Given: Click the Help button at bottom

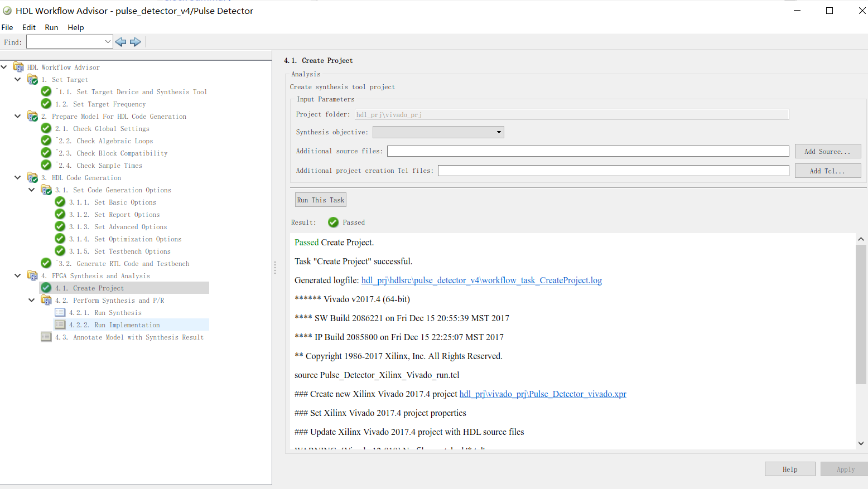Looking at the screenshot, I should pos(790,469).
